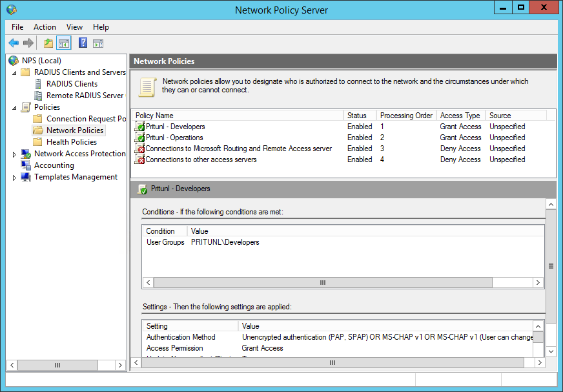Select the RADIUS Clients server icon

click(x=38, y=84)
